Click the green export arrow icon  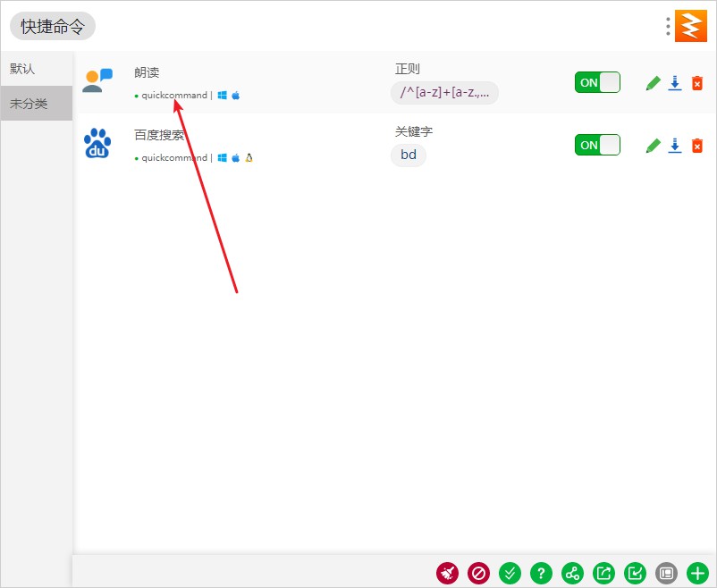pos(603,573)
